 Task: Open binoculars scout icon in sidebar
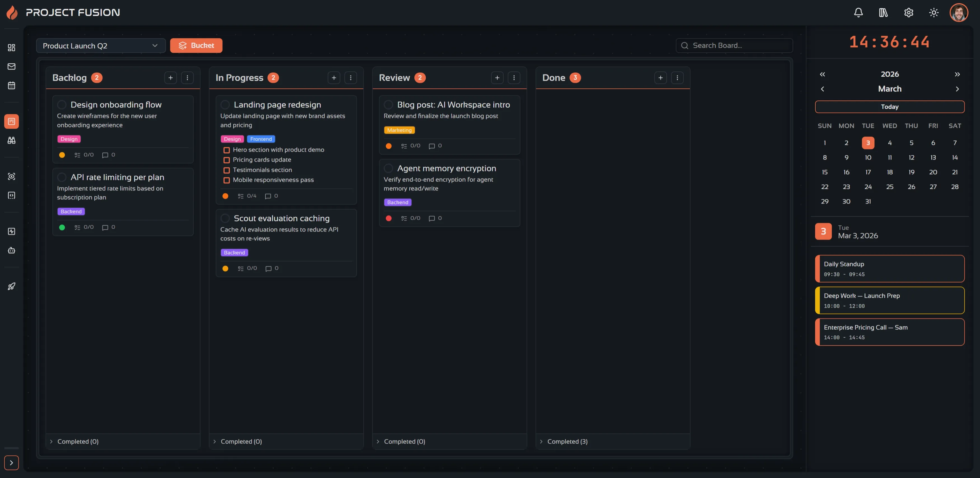11,140
